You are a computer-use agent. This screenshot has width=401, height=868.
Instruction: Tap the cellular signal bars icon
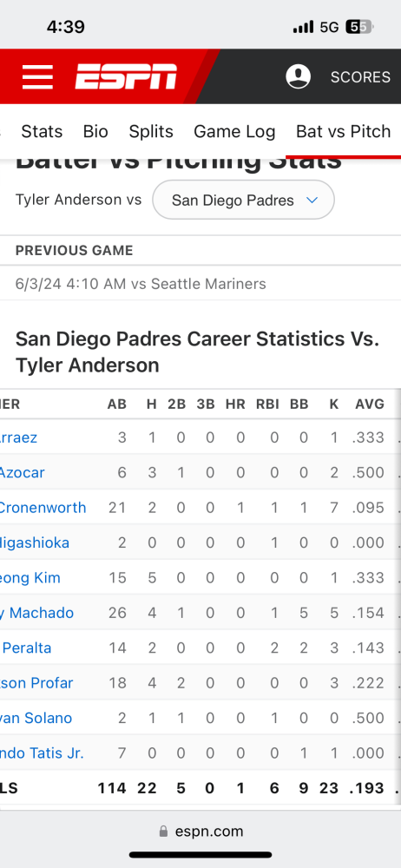[303, 27]
